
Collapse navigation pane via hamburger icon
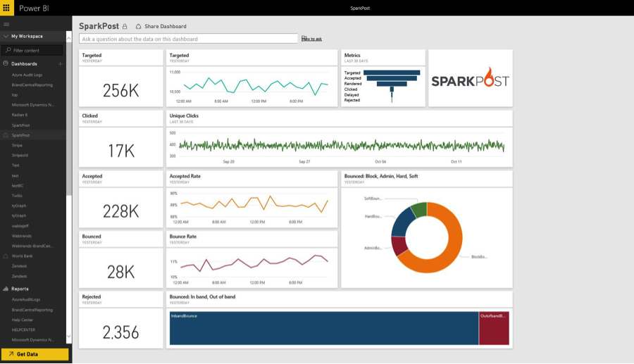point(6,24)
